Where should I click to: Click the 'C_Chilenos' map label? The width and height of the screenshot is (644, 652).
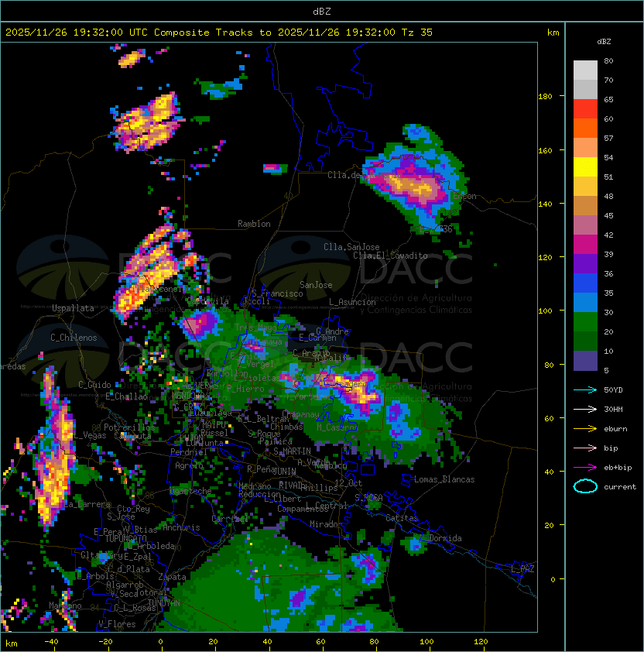[74, 338]
